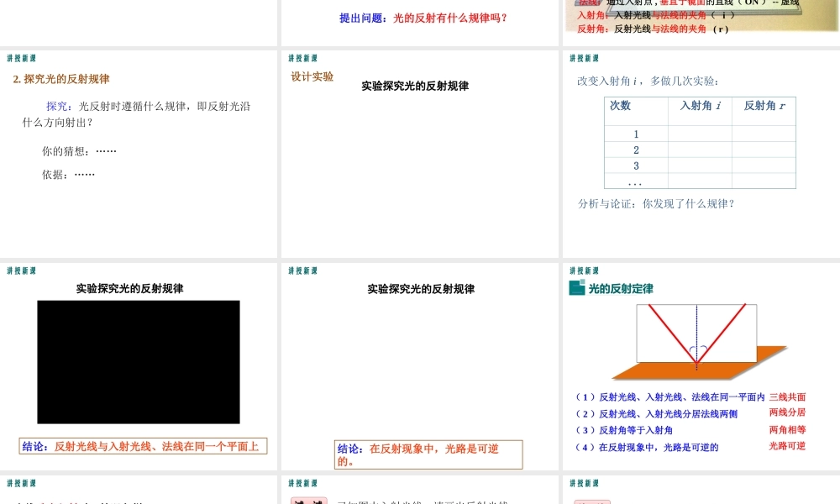Viewport: 840px width, 504px height.
Task: Click the 设计实验 side label
Action: pos(311,76)
